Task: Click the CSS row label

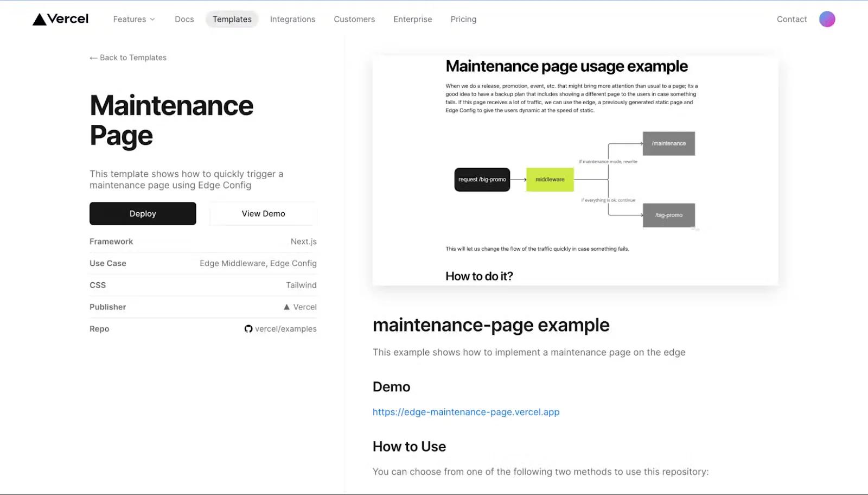Action: [98, 285]
